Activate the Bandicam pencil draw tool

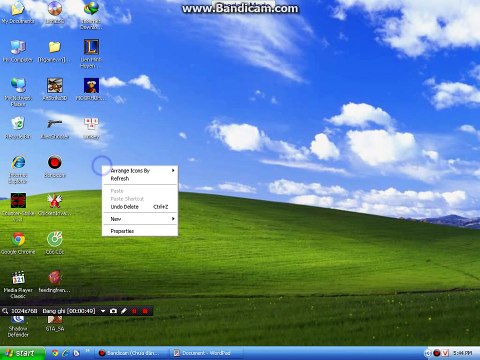[124, 311]
